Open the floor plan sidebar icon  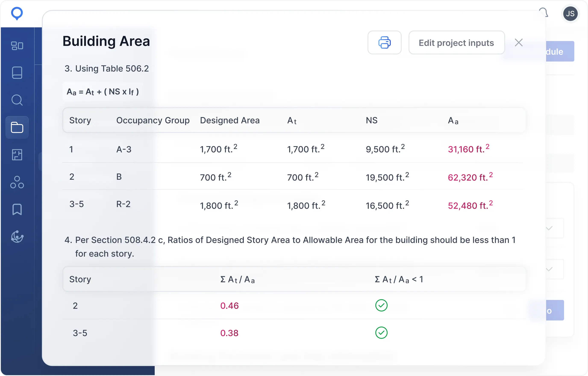click(17, 155)
